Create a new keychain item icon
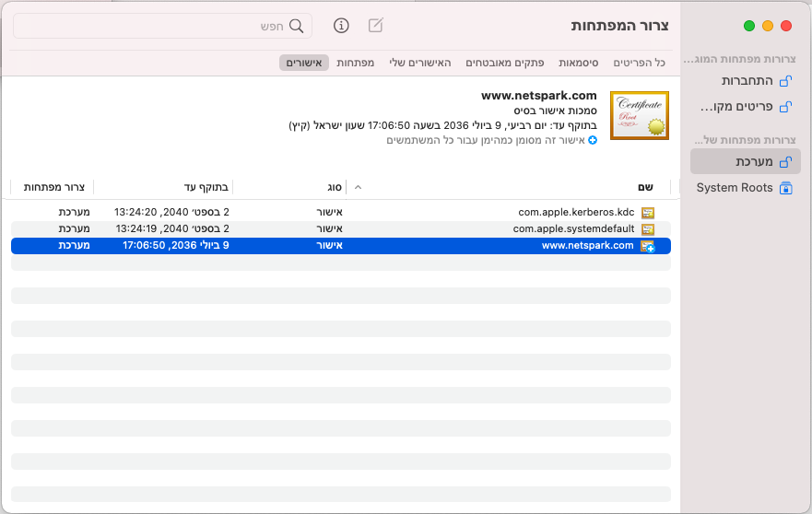 [x=375, y=26]
